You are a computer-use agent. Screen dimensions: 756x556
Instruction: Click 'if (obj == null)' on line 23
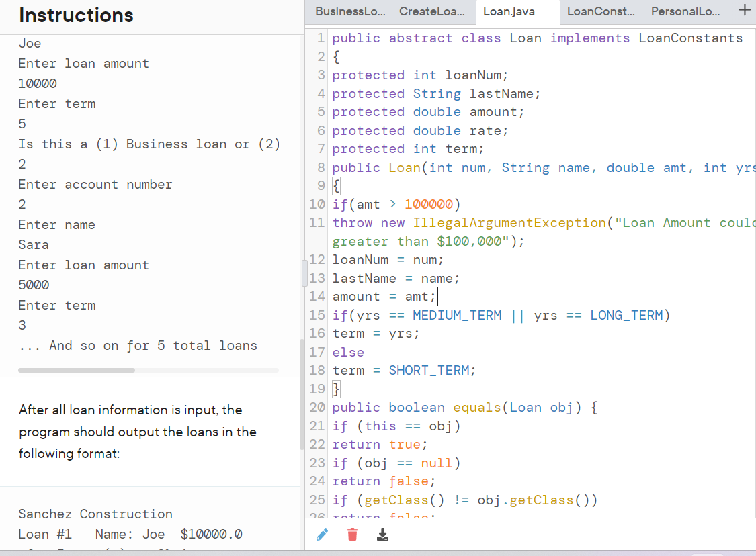[x=396, y=463]
